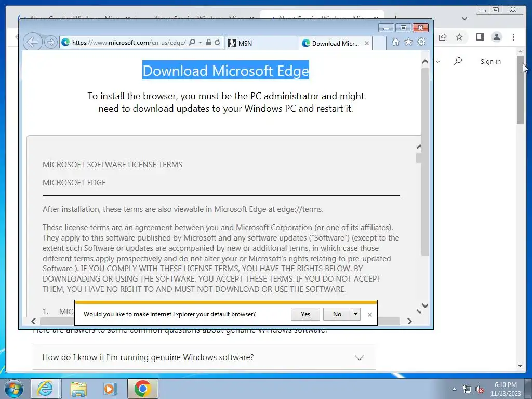This screenshot has height=399, width=532.
Task: Expand 'How do I know if I'm running genuine Windows' question
Action: pyautogui.click(x=204, y=357)
